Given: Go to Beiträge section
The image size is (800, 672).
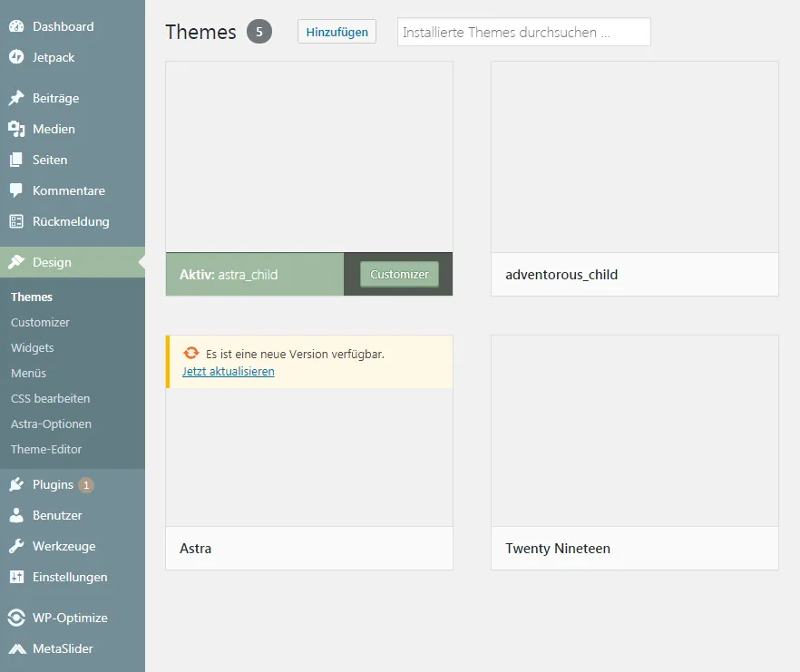Looking at the screenshot, I should click(x=73, y=98).
